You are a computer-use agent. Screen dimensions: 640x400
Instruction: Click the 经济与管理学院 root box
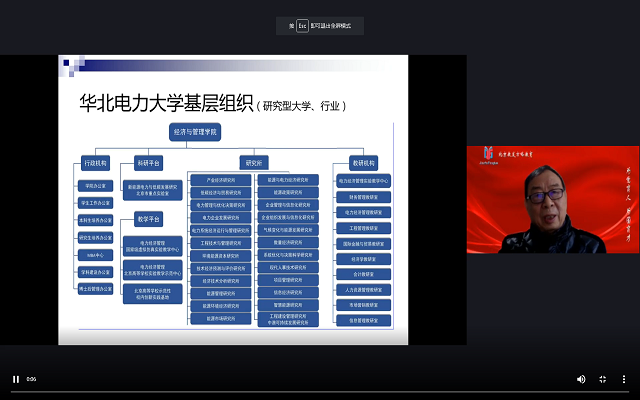point(195,132)
